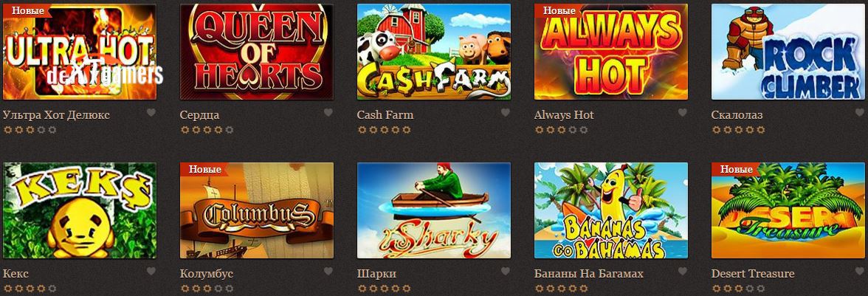Toggle heart icon beside Колумбус
Viewport: 868px width, 296px height.
pyautogui.click(x=328, y=271)
